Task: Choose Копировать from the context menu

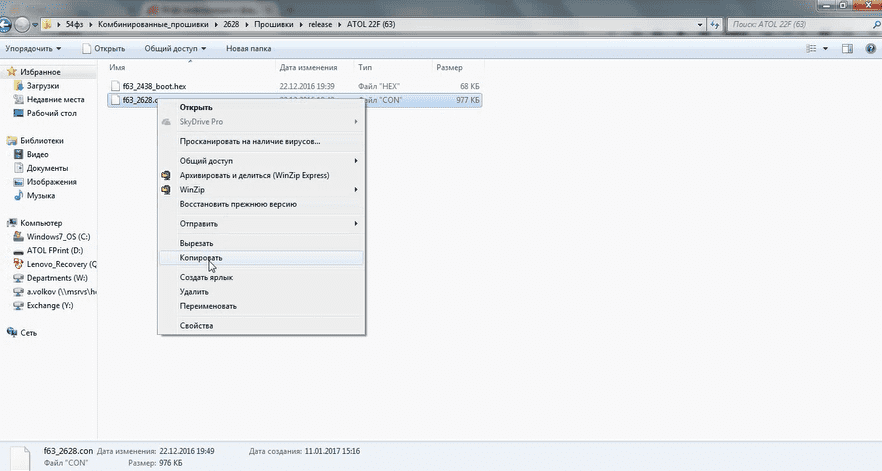Action: coord(201,257)
